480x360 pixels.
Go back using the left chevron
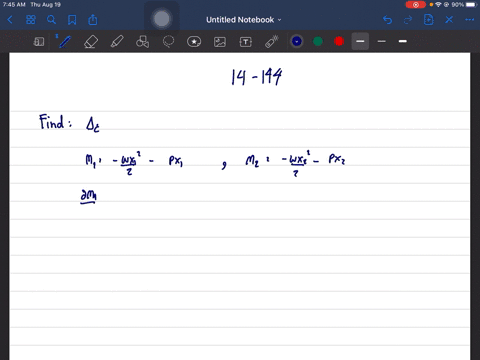[x=10, y=20]
